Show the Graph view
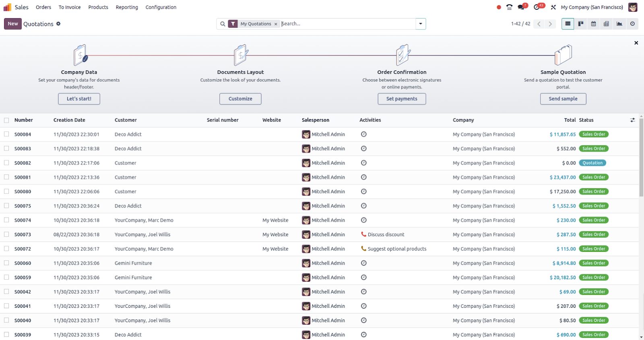This screenshot has width=644, height=340. [619, 24]
